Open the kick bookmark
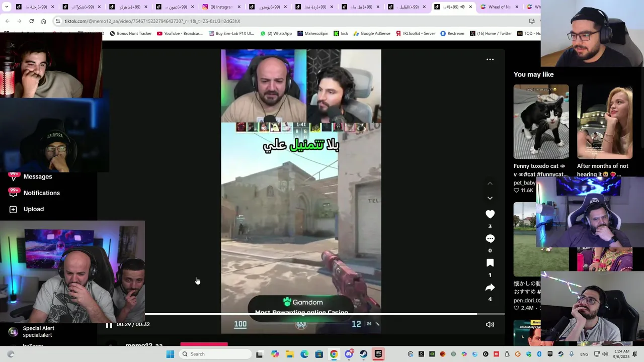 pyautogui.click(x=341, y=34)
